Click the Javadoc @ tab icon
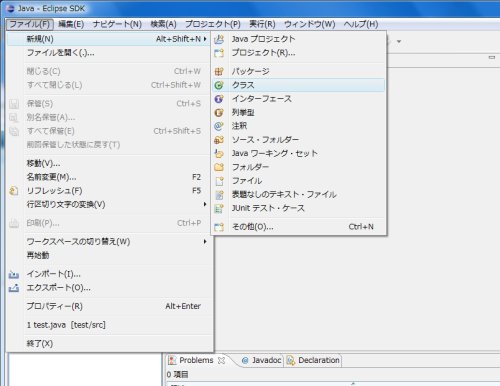This screenshot has height=386, width=500. (245, 361)
